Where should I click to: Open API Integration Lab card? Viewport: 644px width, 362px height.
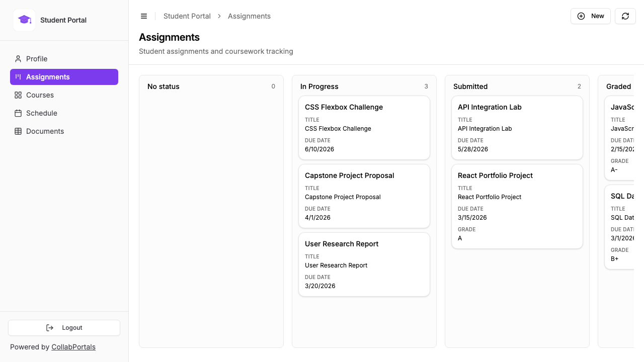tap(517, 128)
